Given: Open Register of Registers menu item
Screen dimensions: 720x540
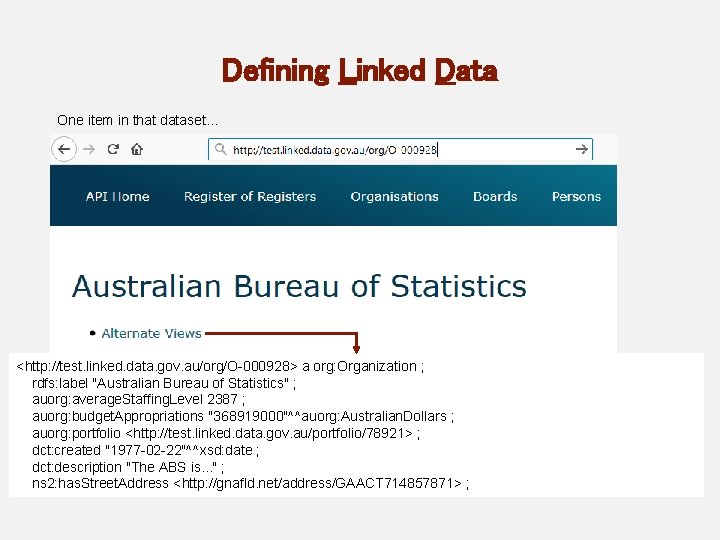Looking at the screenshot, I should pos(250,197).
